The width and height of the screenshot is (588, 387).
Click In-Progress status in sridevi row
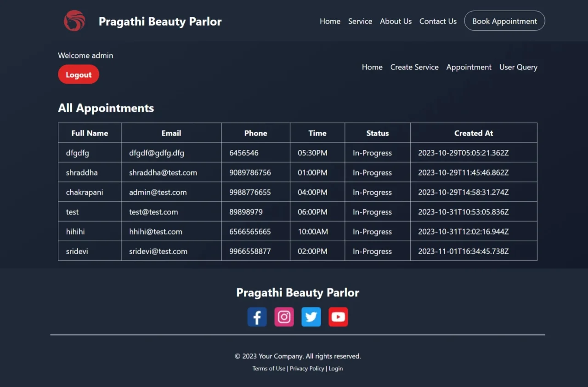pyautogui.click(x=373, y=251)
